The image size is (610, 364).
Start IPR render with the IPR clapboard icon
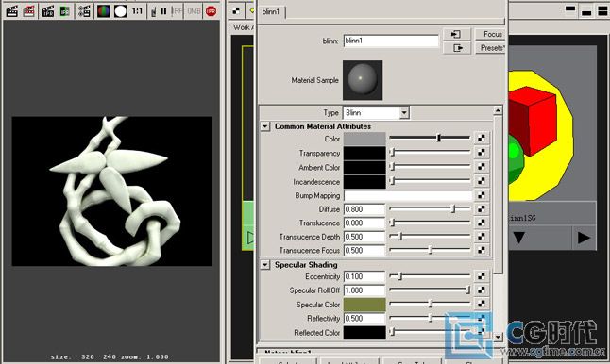click(x=48, y=11)
